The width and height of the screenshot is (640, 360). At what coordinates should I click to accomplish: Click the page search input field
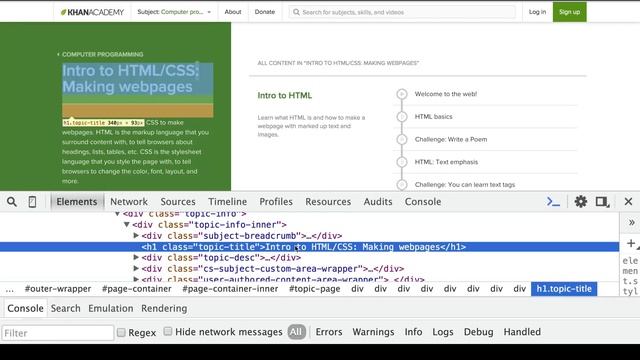click(x=402, y=12)
